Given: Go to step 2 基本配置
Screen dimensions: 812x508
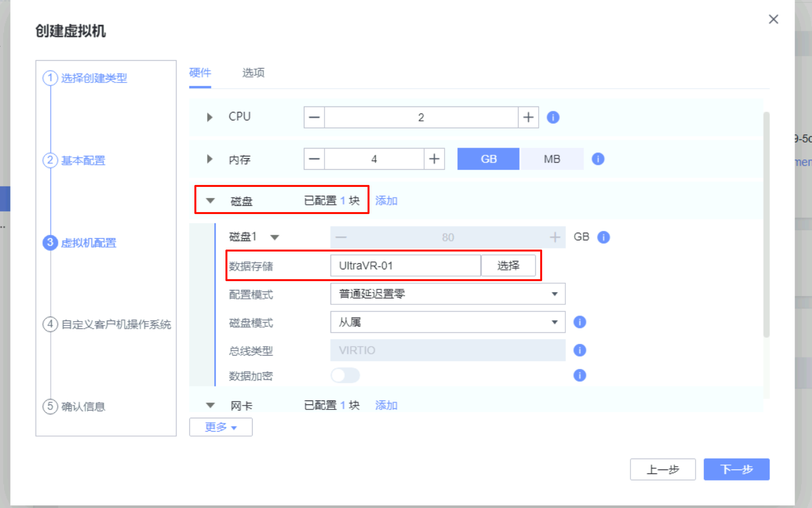Looking at the screenshot, I should point(83,160).
